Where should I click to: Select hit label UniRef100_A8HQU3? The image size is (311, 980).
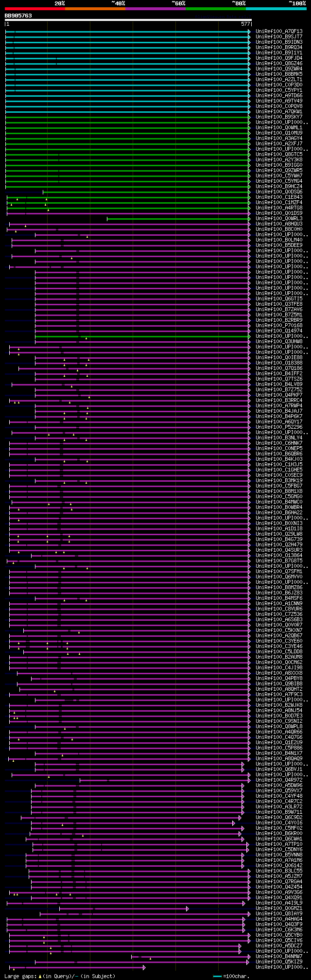point(279,224)
